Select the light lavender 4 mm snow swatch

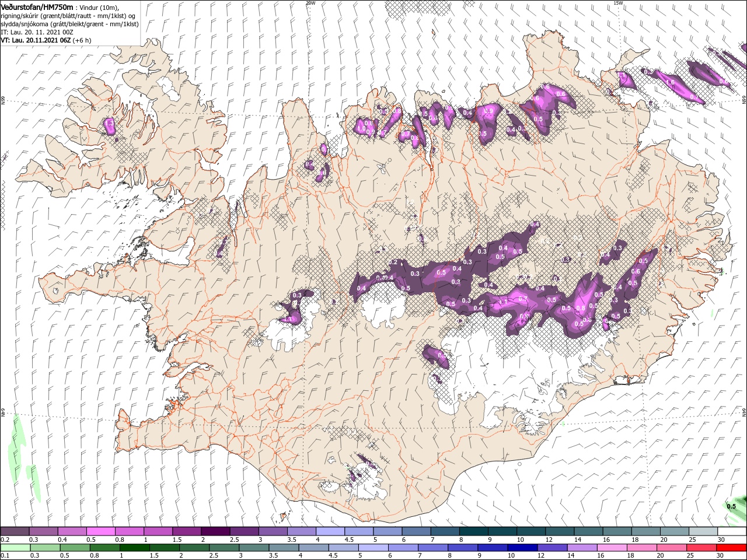330,531
